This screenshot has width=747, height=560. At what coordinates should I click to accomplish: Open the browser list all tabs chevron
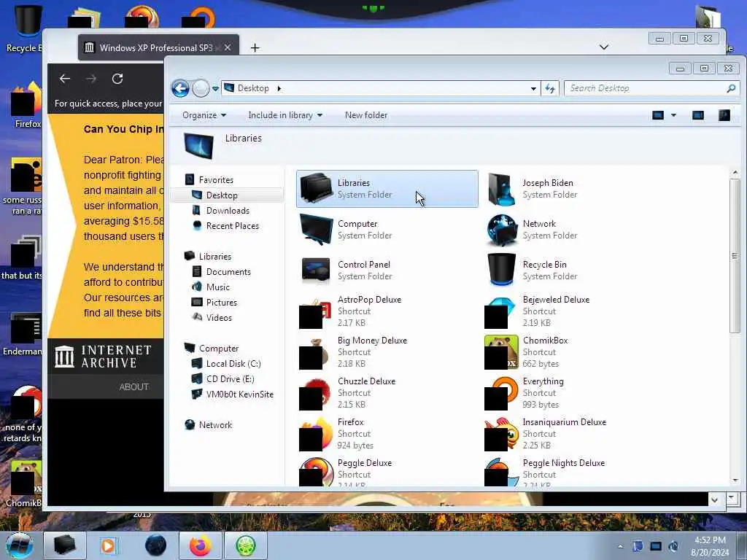[x=603, y=47]
